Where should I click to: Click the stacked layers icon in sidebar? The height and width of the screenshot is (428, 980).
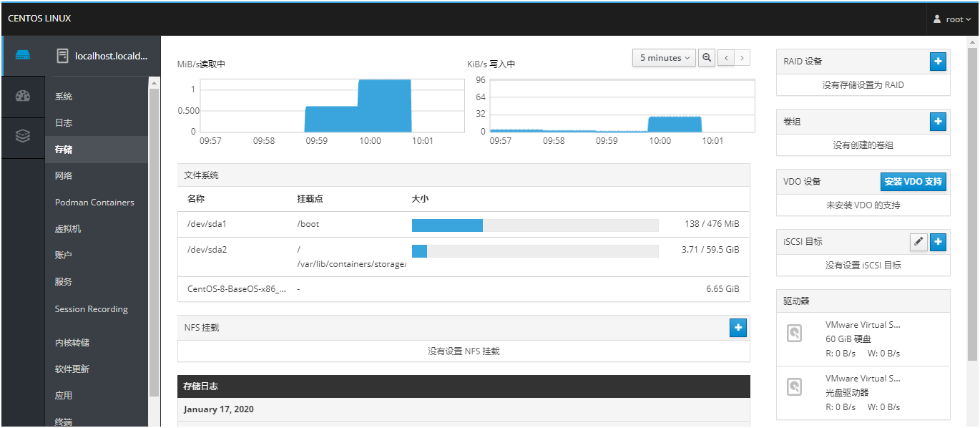point(23,135)
